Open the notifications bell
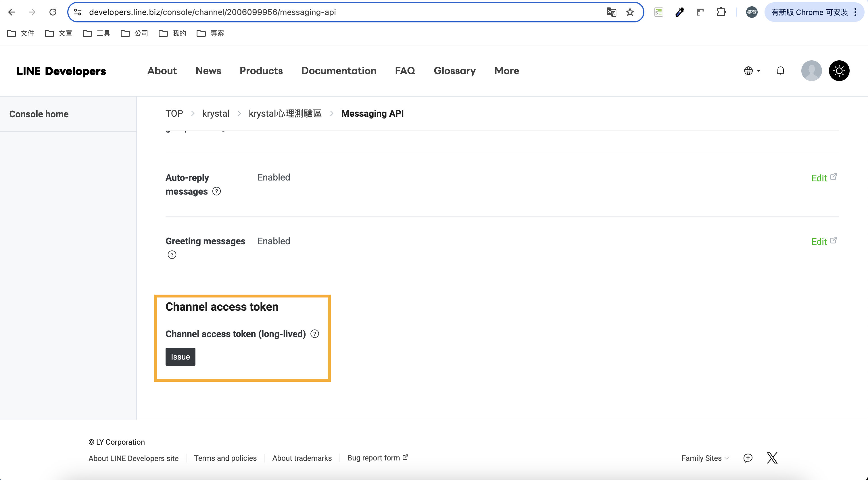This screenshot has width=868, height=480. 780,71
